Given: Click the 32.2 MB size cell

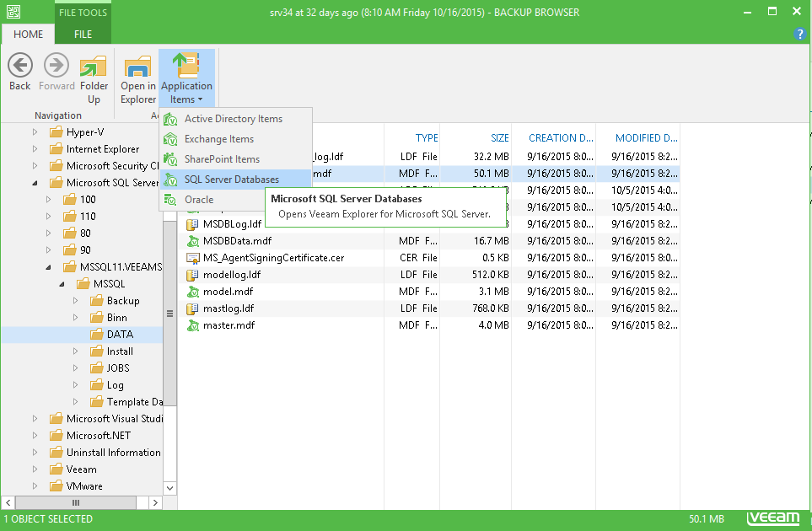Looking at the screenshot, I should point(491,157).
